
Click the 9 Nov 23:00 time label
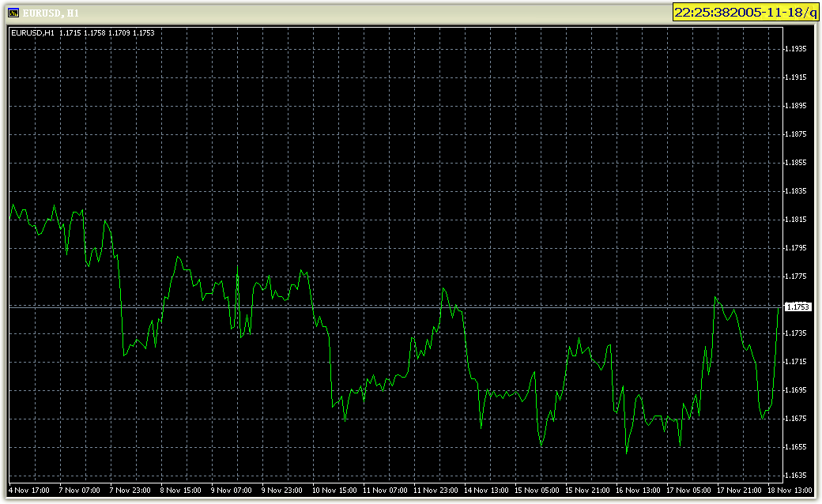pyautogui.click(x=282, y=491)
